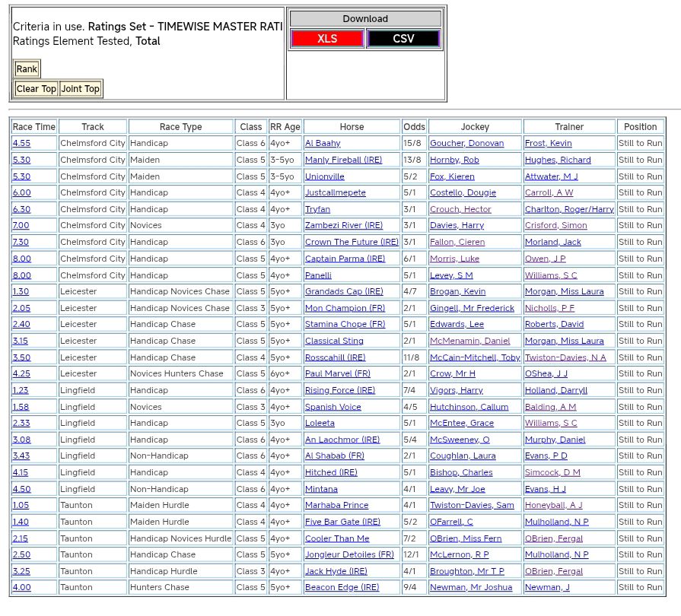Open trainer Charlton, Roger/Harry link
Image resolution: width=681 pixels, height=616 pixels.
(569, 209)
